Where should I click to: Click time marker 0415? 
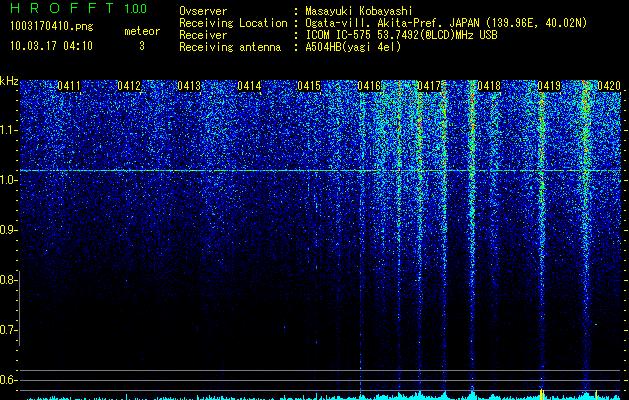[x=309, y=86]
